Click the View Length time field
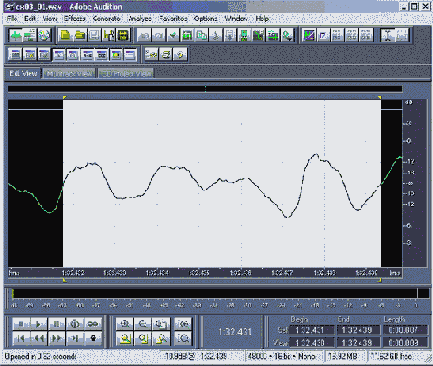 click(405, 342)
